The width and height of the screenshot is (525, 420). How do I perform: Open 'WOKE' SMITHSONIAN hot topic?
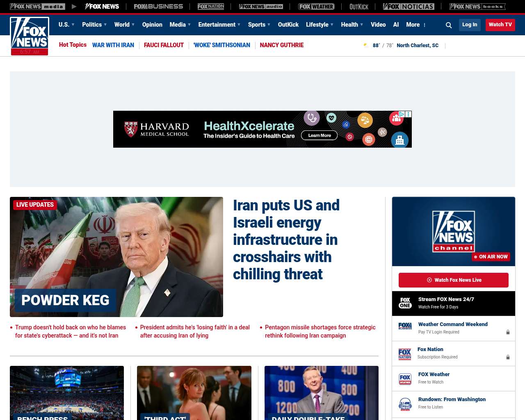click(222, 45)
